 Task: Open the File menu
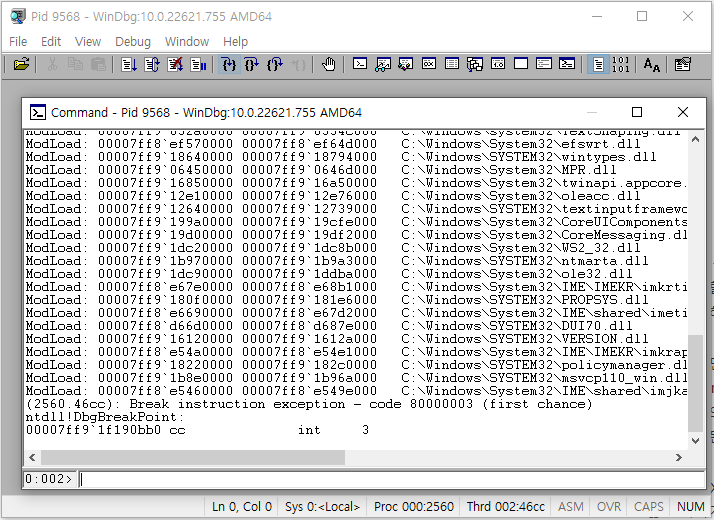[18, 41]
